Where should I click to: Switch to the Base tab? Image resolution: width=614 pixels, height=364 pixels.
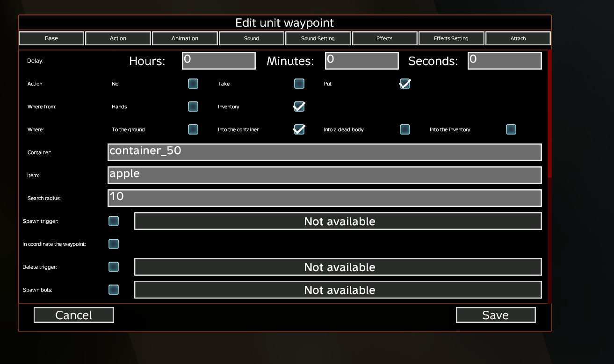[x=51, y=38]
